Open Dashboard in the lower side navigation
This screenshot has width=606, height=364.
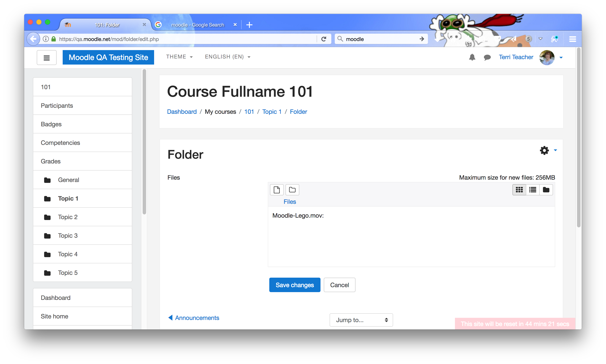coord(83,298)
